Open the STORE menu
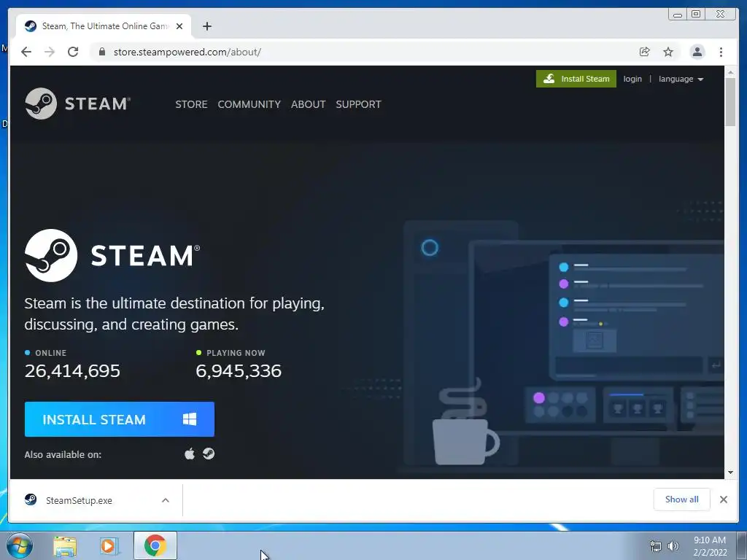 (x=191, y=104)
